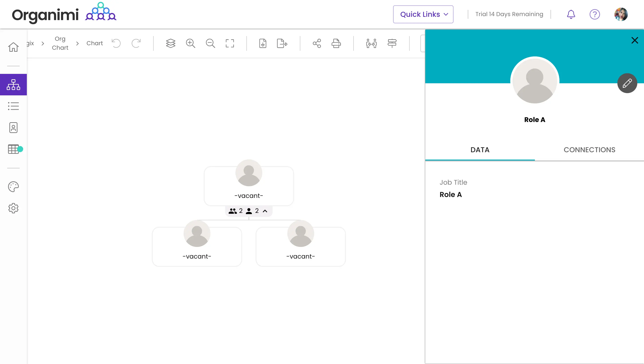Click the Undo arrow in toolbar
Screen dimensions: 644x364
pyautogui.click(x=116, y=43)
